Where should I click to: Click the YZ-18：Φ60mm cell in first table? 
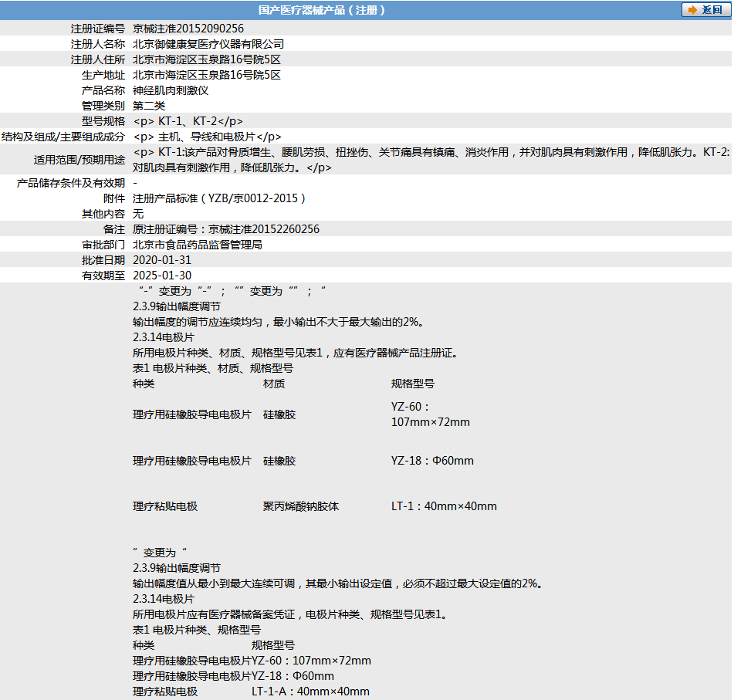tap(432, 461)
